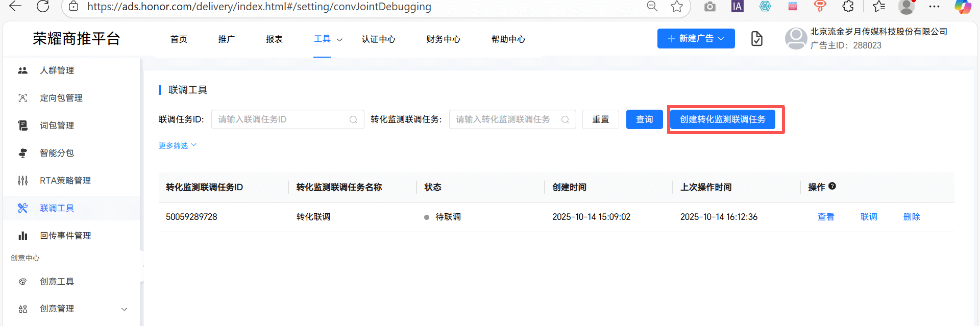Viewport: 980px width, 326px height.
Task: Click the browser favorites star icon
Action: (677, 7)
